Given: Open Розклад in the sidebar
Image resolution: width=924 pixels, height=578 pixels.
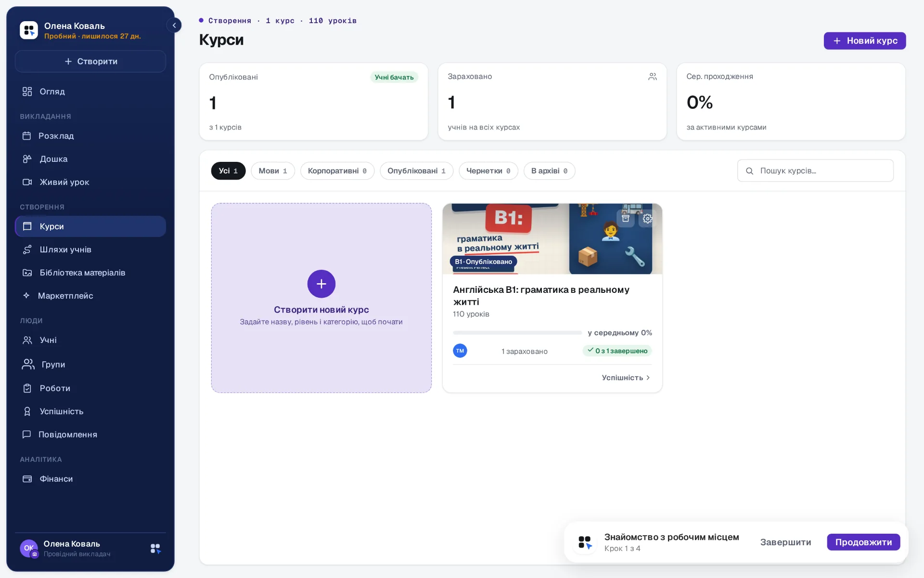Looking at the screenshot, I should [90, 136].
